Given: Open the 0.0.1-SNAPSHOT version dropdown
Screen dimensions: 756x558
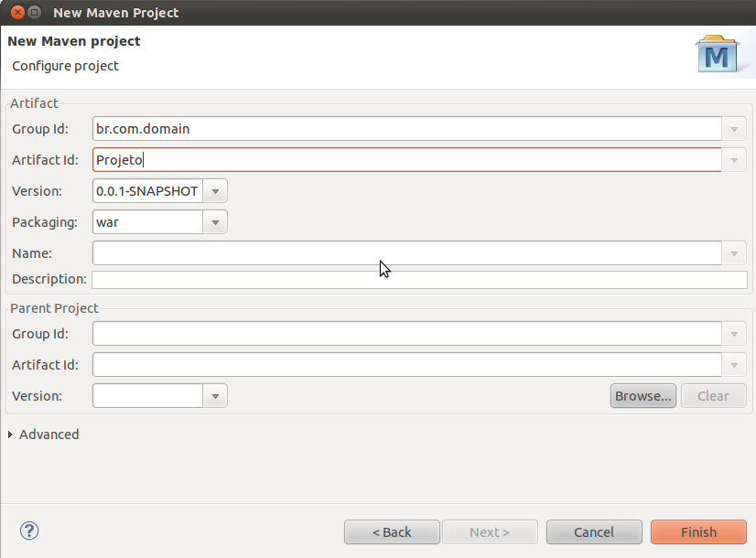Looking at the screenshot, I should pyautogui.click(x=215, y=191).
